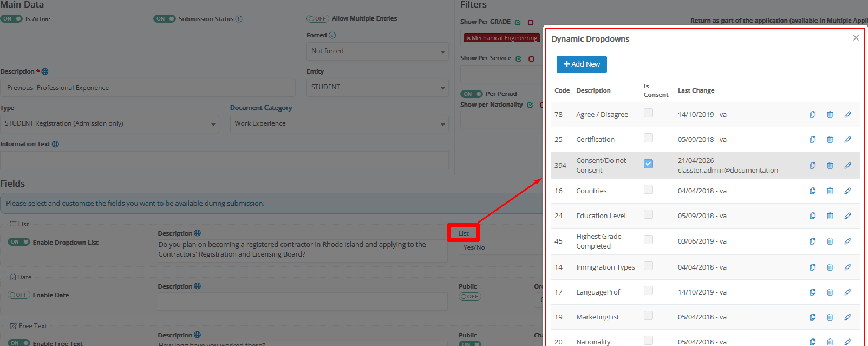Duplicate the Highest Grade Completed entry
The image size is (868, 346).
pos(812,241)
